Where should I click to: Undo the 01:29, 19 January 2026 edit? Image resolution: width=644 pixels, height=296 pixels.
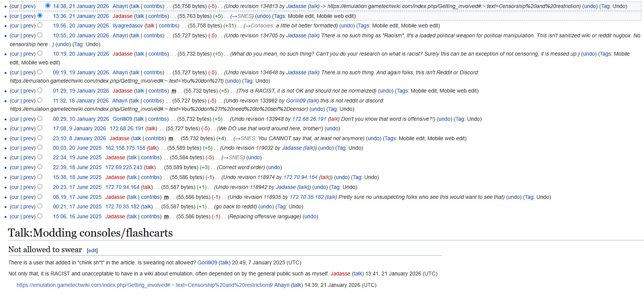(385, 91)
